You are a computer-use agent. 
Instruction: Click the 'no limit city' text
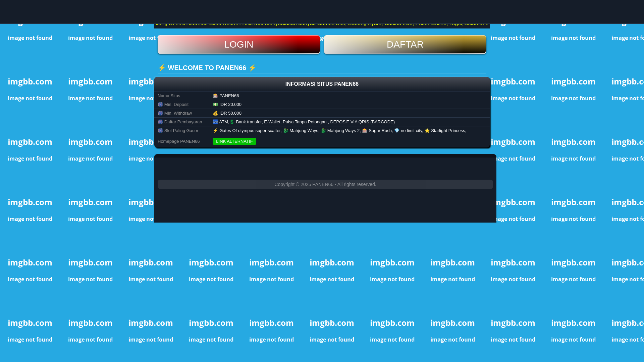pyautogui.click(x=411, y=131)
